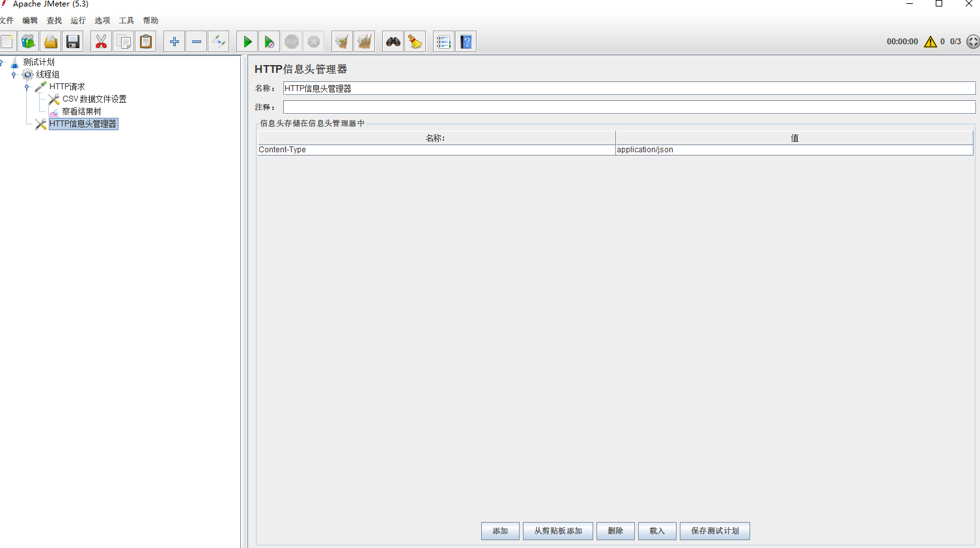Viewport: 980px width, 548px height.
Task: Start test without pauses icon
Action: tap(270, 42)
